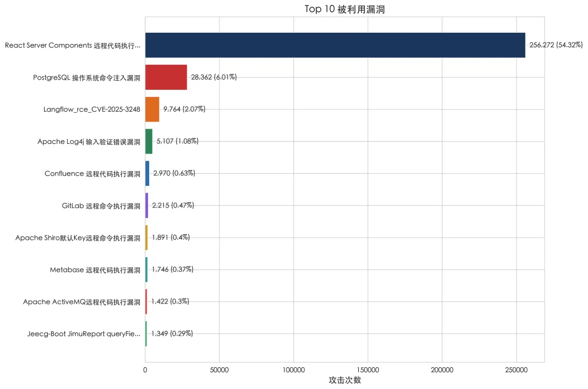Click the x-axis tick label 100000
The height and width of the screenshot is (389, 588).
pyautogui.click(x=293, y=370)
